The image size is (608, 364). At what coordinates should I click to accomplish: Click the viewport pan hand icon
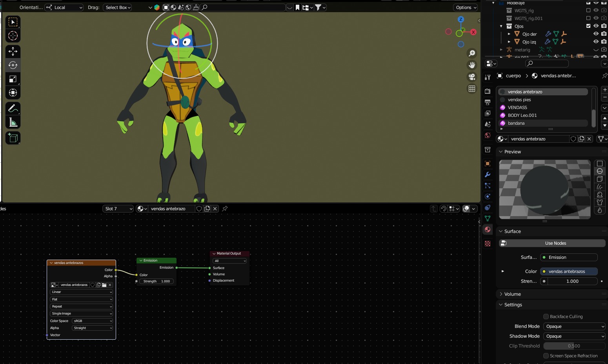(x=472, y=65)
